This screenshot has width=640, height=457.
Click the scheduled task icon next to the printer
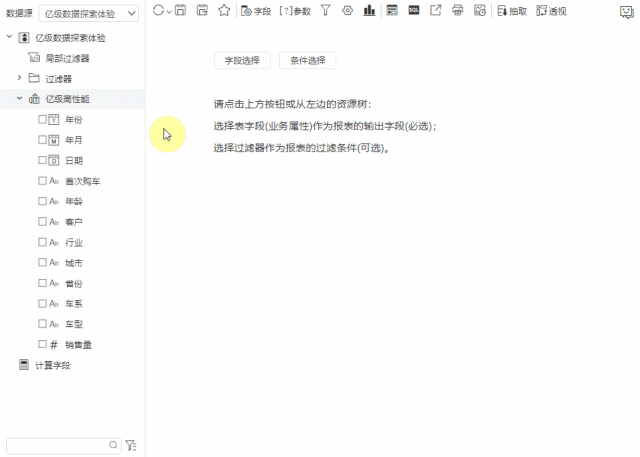tap(480, 10)
